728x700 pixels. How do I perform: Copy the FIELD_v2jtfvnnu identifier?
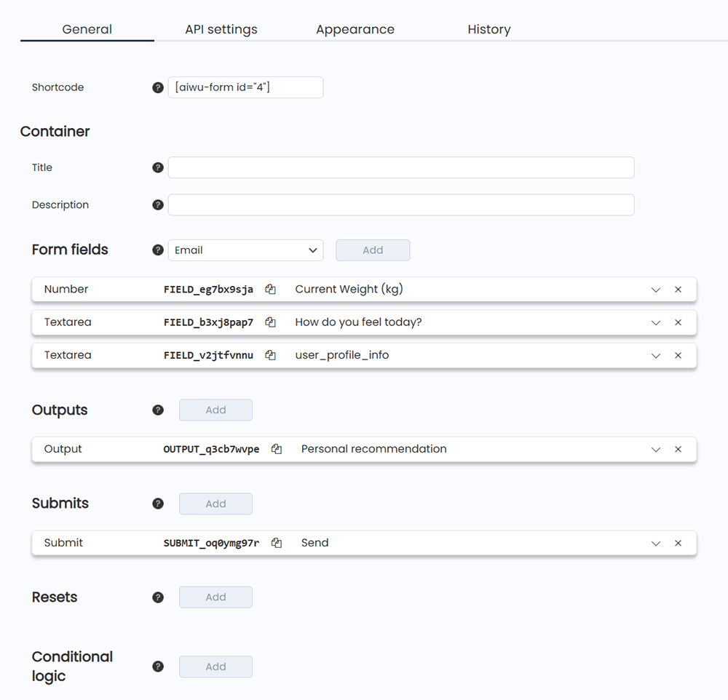point(270,356)
